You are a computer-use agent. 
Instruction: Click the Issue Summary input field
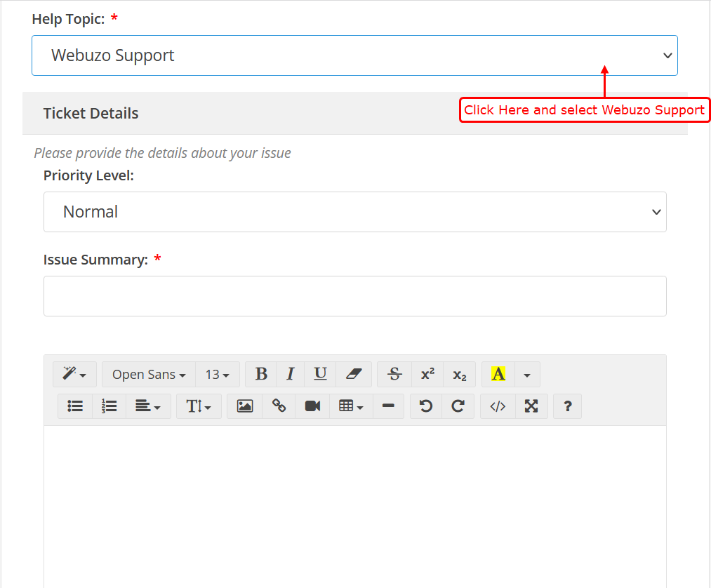[x=354, y=296]
